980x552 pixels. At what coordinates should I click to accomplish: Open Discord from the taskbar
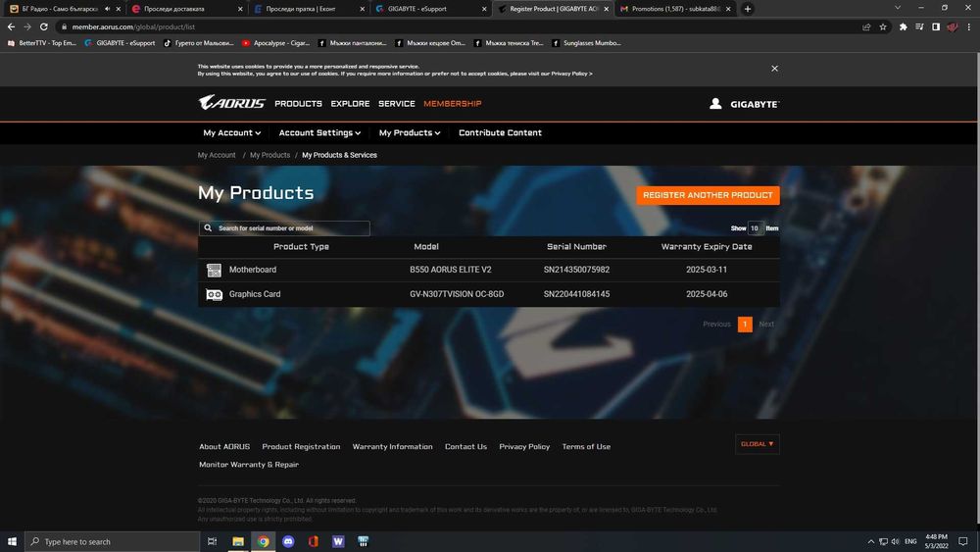coord(288,541)
